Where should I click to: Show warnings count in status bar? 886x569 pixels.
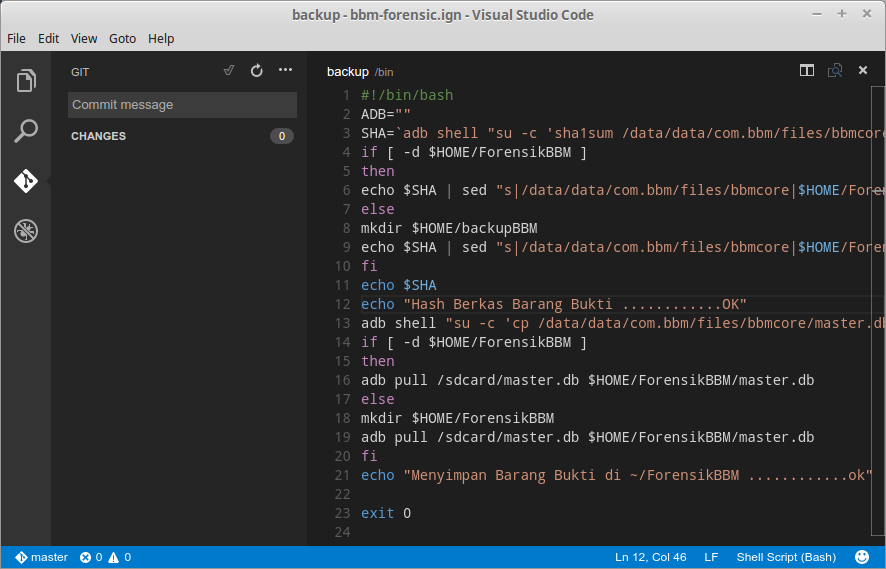point(120,557)
